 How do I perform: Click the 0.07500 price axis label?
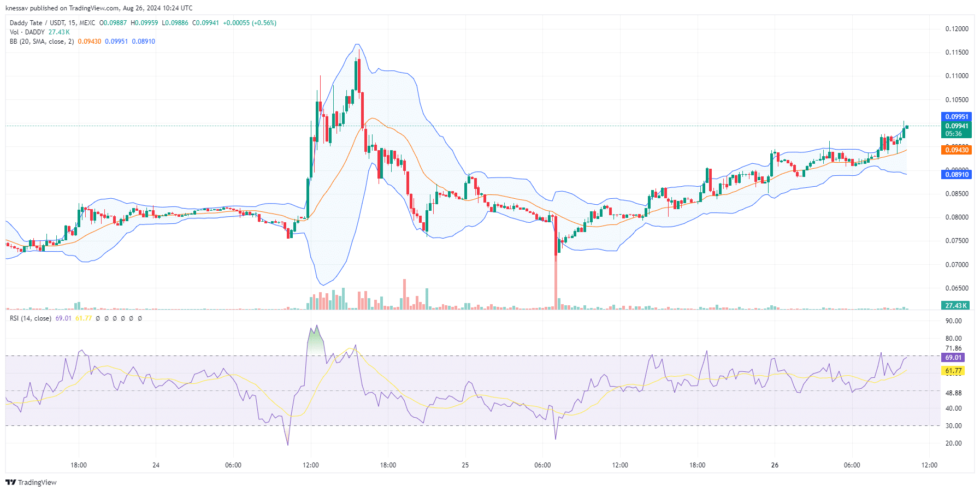click(957, 241)
